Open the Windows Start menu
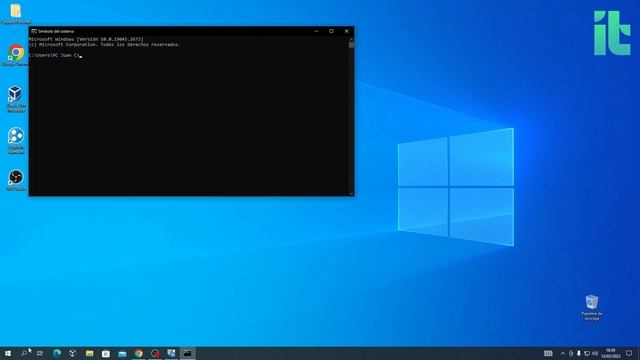Image resolution: width=640 pixels, height=360 pixels. tap(8, 353)
